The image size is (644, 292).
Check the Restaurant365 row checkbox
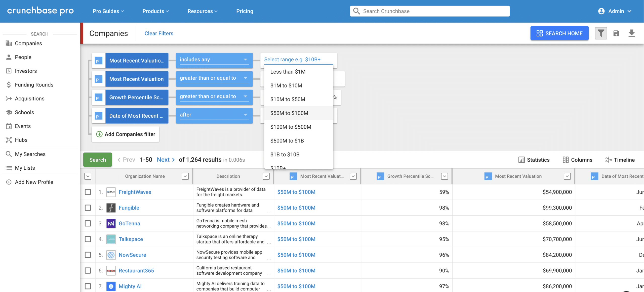pos(88,271)
